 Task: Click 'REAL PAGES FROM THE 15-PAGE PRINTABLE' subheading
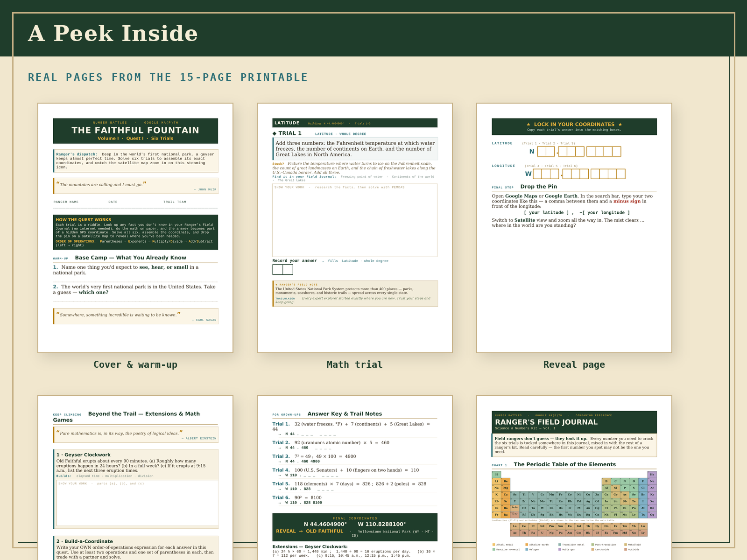[168, 77]
